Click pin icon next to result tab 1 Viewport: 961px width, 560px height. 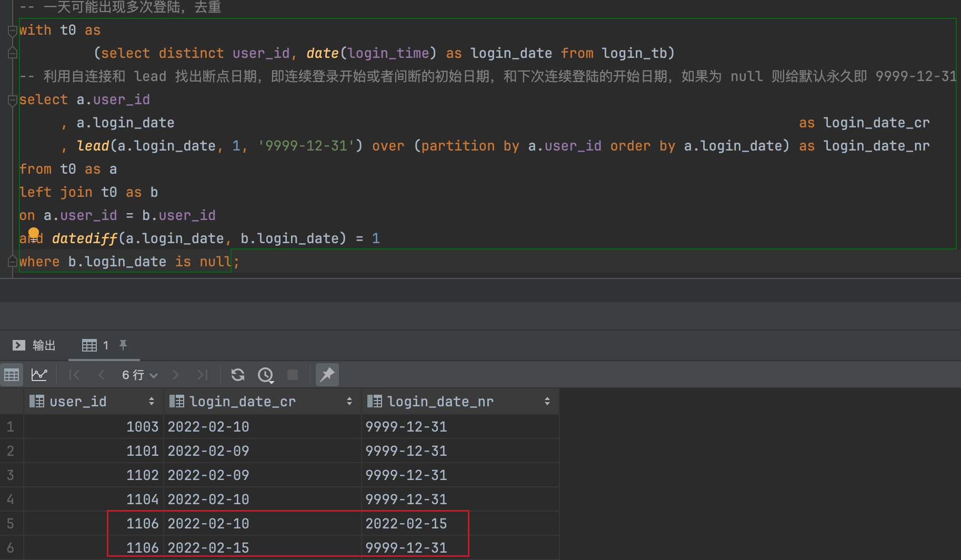(123, 345)
